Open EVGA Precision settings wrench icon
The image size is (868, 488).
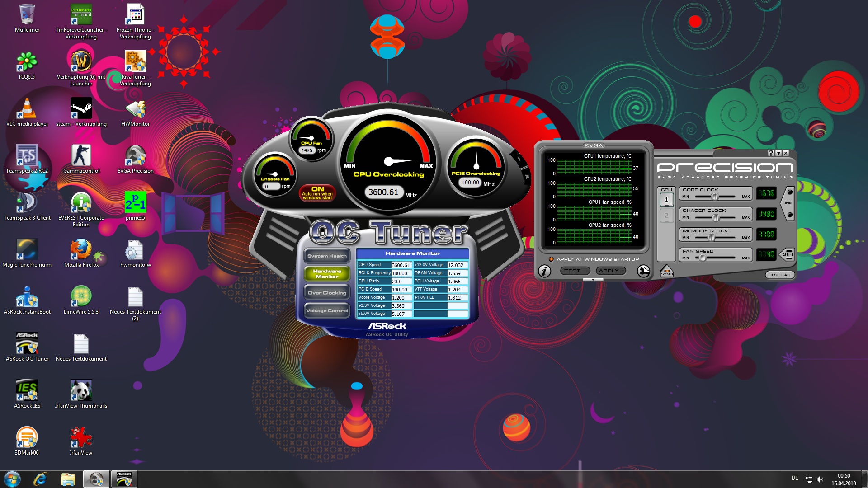point(643,271)
